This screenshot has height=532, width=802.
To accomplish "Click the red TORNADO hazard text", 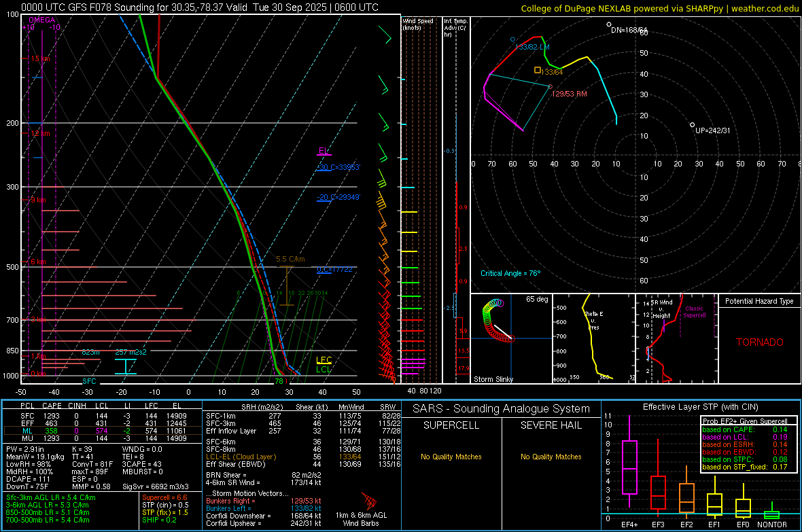I will (x=760, y=342).
